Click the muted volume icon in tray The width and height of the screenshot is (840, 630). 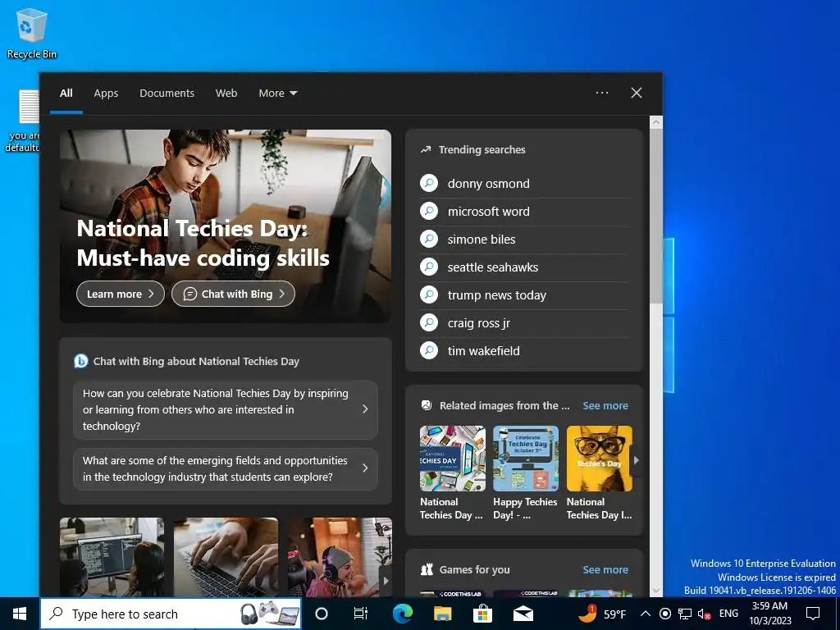pos(703,614)
